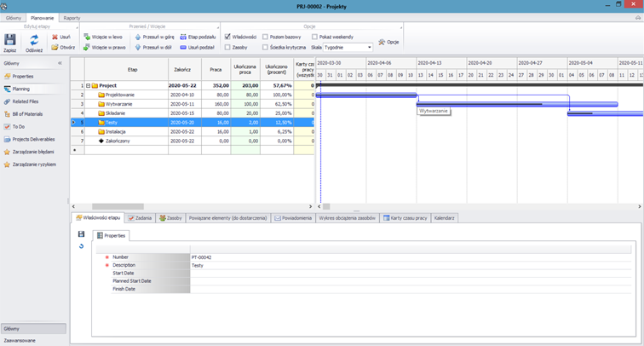Screen dimensions: 644x346
Task: Enable the Zasoby checkbox
Action: [227, 47]
